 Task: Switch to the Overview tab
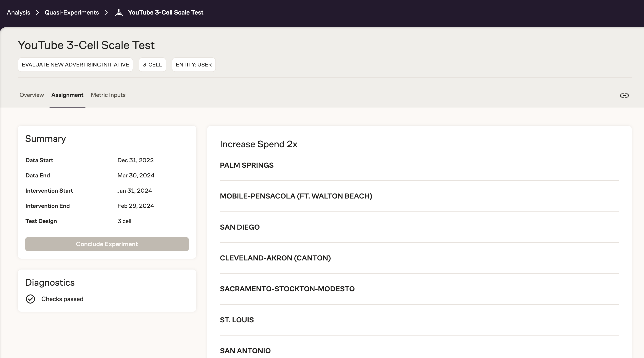click(32, 95)
